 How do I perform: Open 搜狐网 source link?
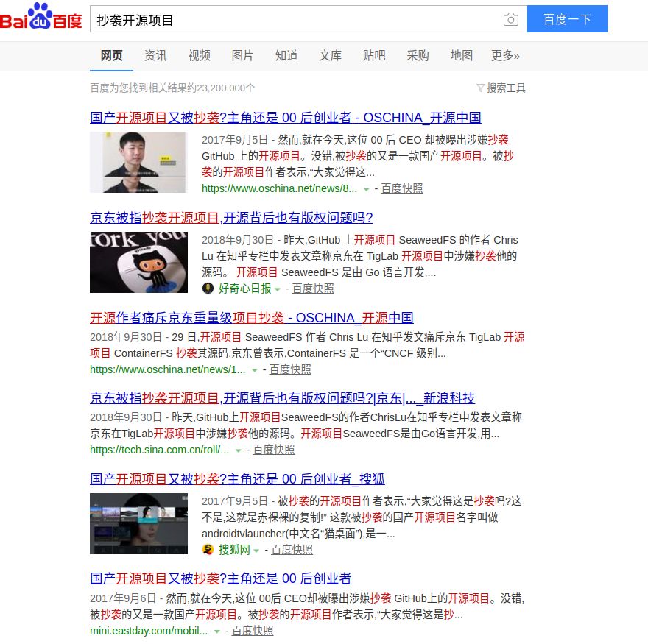(234, 549)
